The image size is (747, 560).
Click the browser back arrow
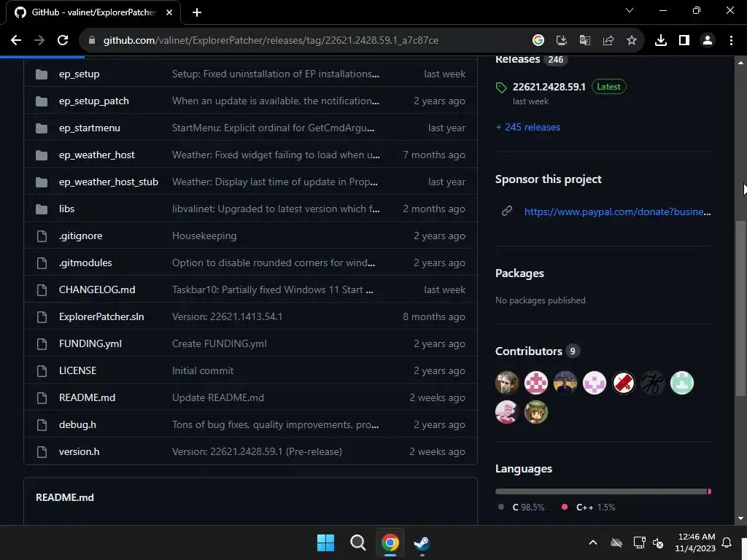(16, 41)
